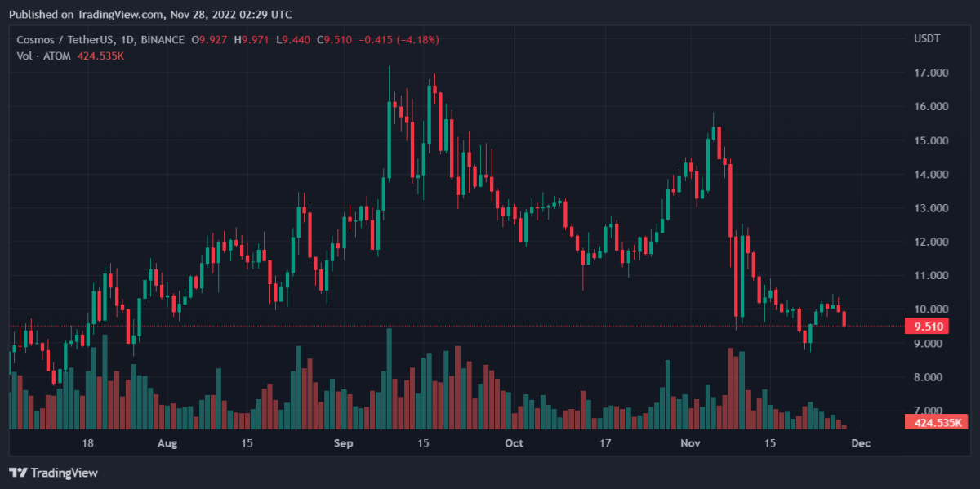This screenshot has height=489, width=980.
Task: Click the TradingView logo icon
Action: click(x=17, y=473)
